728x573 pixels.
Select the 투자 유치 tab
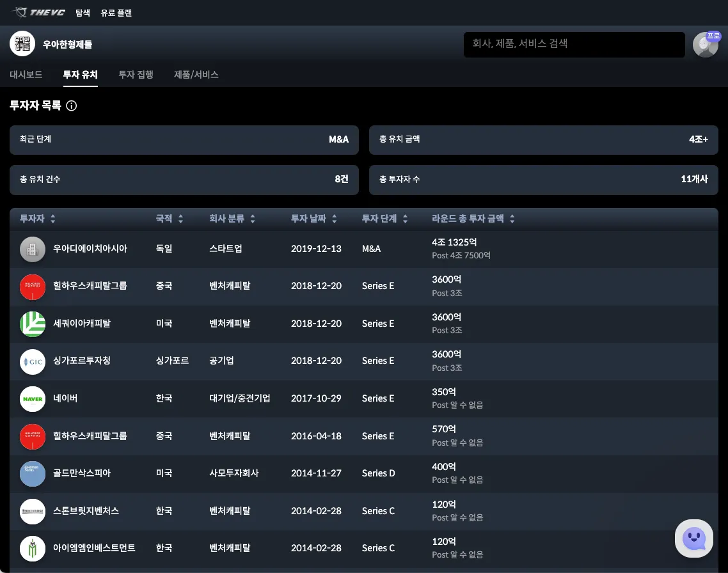[81, 74]
